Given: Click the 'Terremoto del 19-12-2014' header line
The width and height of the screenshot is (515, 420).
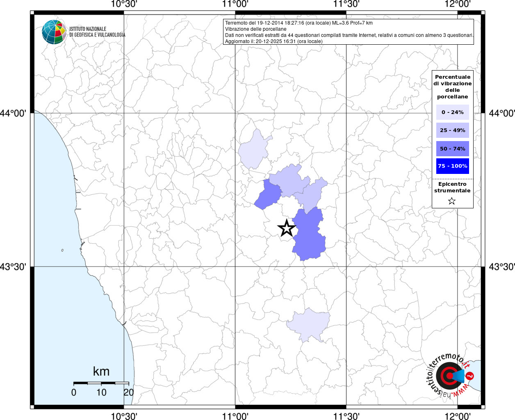Looking at the screenshot, I should tap(299, 23).
